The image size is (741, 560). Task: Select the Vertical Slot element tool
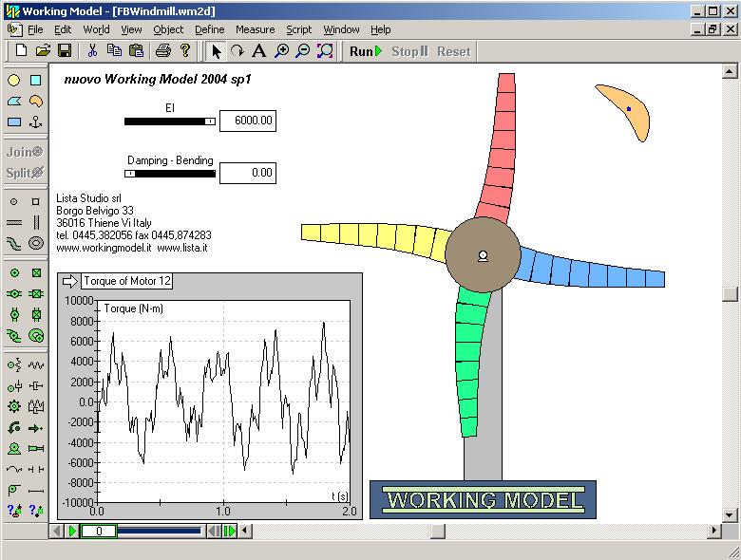36,222
